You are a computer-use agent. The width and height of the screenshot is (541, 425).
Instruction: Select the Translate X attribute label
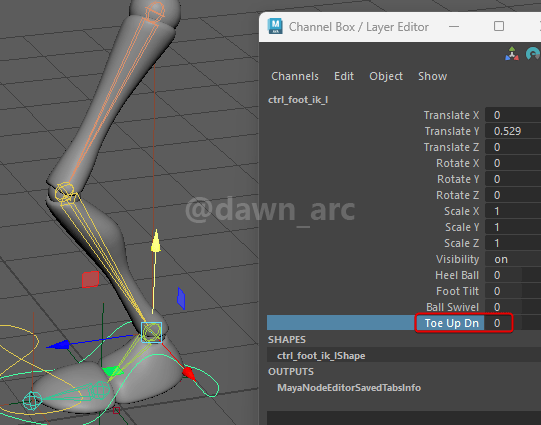pyautogui.click(x=451, y=115)
